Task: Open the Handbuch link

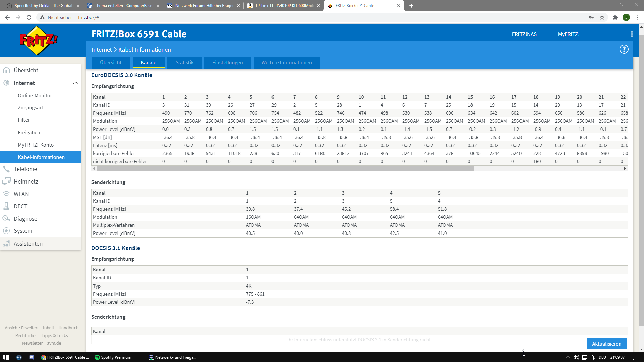Action: coord(68,328)
